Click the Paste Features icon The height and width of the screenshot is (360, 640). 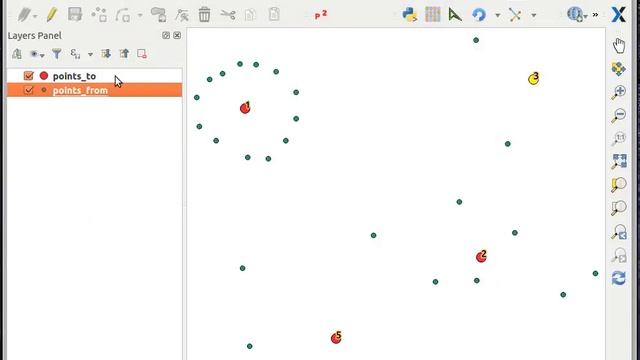pyautogui.click(x=274, y=15)
